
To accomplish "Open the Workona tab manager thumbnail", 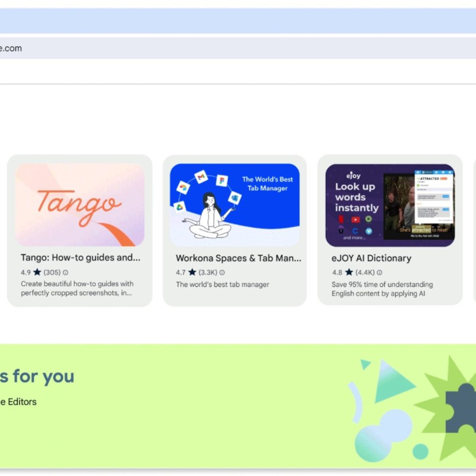I will click(235, 205).
